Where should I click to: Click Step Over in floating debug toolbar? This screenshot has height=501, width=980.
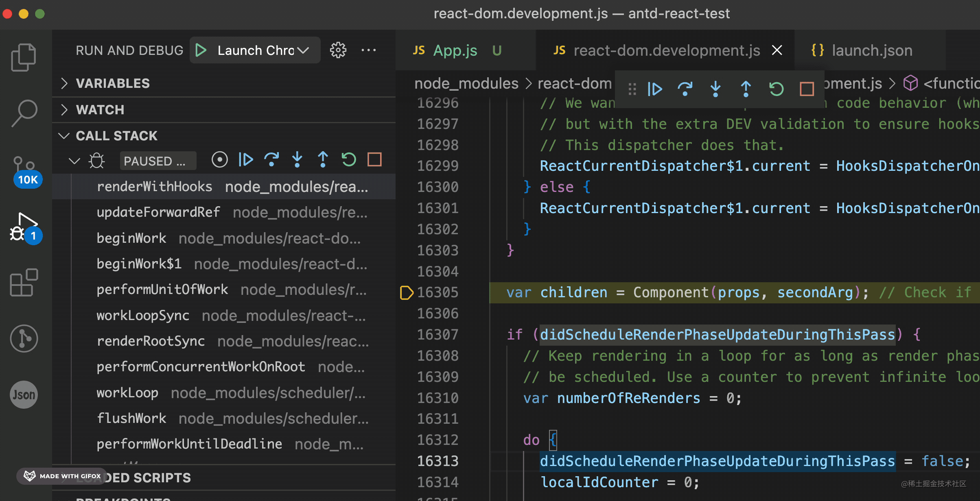(x=685, y=89)
